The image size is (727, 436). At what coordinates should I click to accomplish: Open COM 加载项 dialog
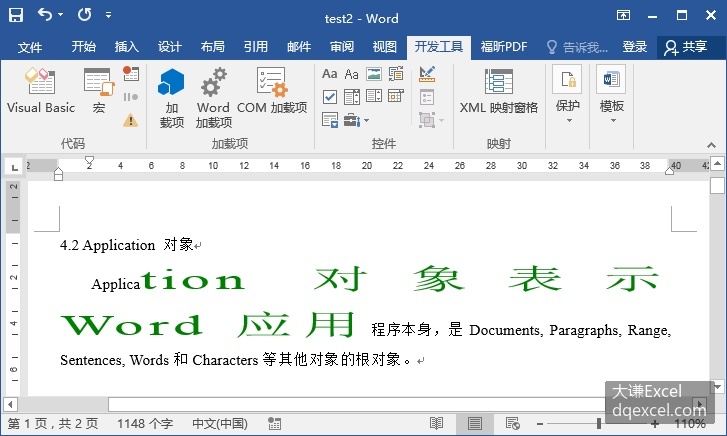pyautogui.click(x=272, y=91)
